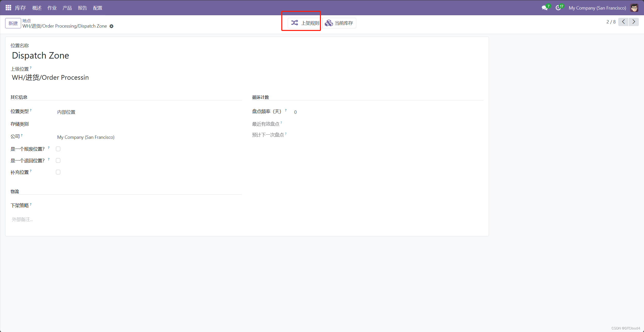
Task: Open the 位置类型 dropdown showing 内部位置
Action: [66, 112]
